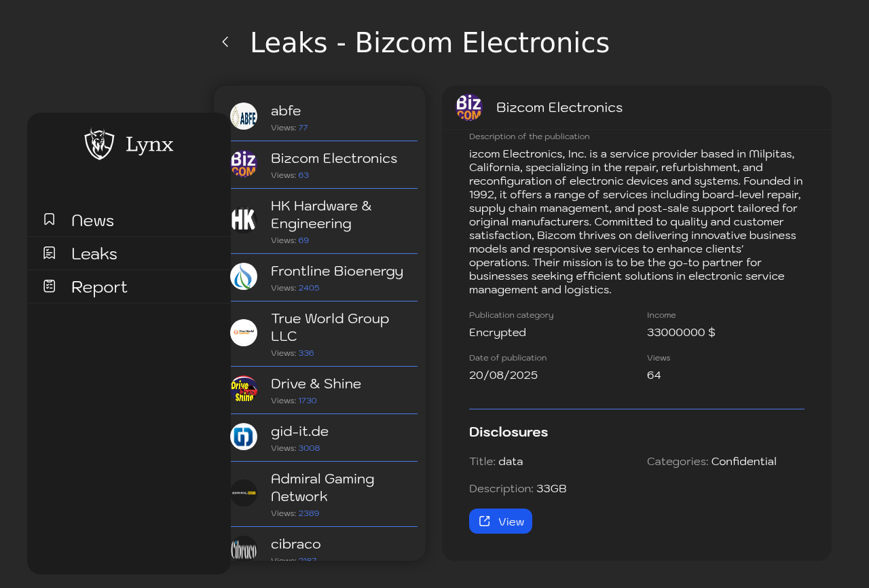Click the Confidential category value

click(x=744, y=462)
